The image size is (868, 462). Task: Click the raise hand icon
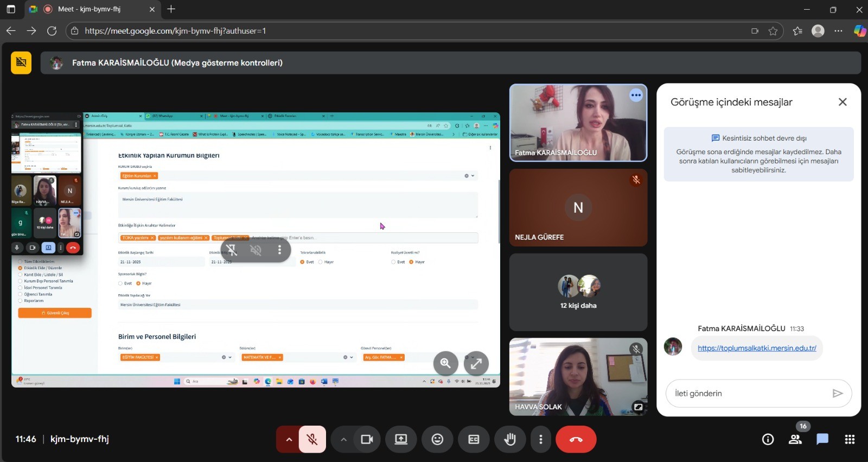509,439
